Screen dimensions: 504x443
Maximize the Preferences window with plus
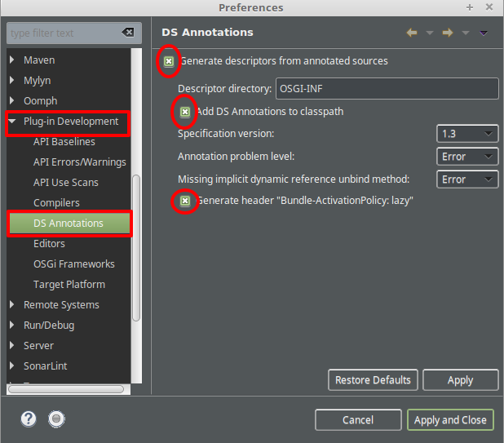470,7
